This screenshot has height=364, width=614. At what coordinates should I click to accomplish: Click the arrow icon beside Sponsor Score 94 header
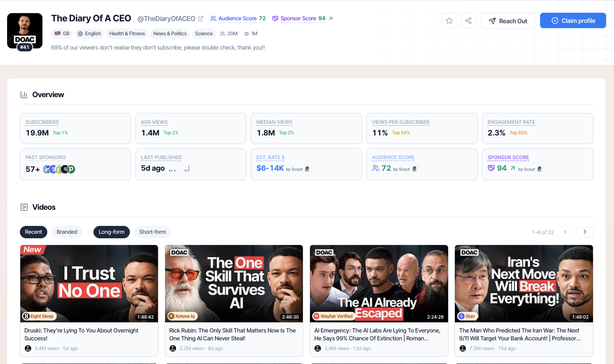click(331, 18)
